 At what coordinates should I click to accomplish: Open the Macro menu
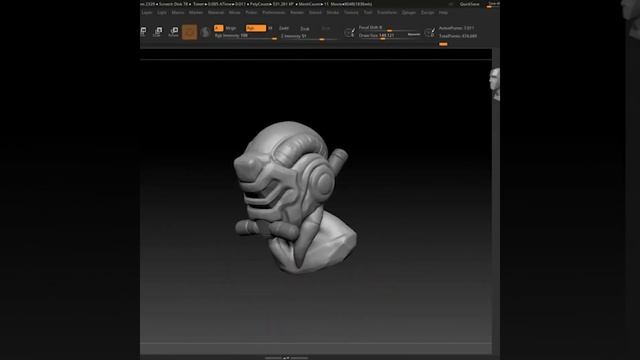178,13
